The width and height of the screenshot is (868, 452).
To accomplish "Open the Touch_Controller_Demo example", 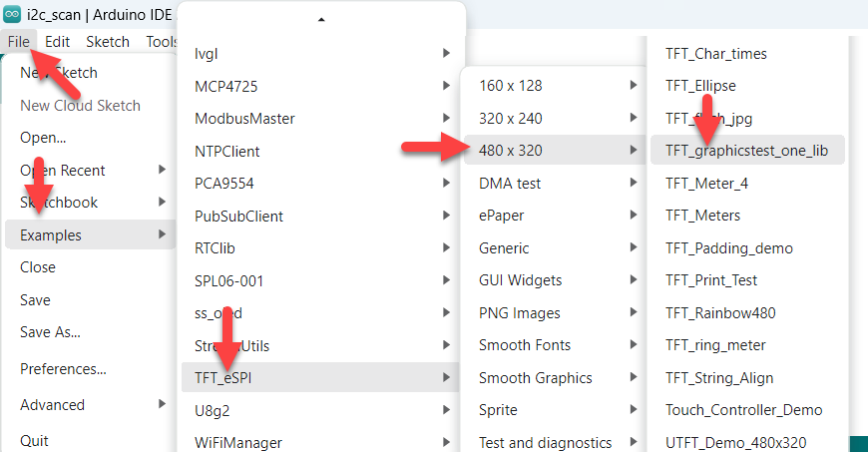I will tap(743, 410).
